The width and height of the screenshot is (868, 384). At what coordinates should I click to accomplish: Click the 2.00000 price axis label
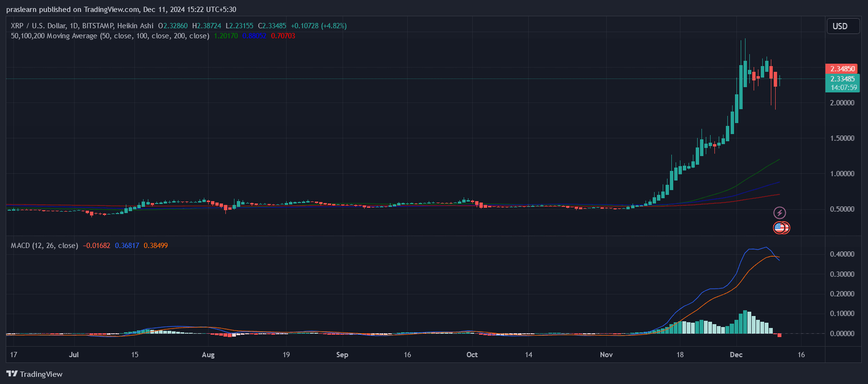tap(842, 103)
